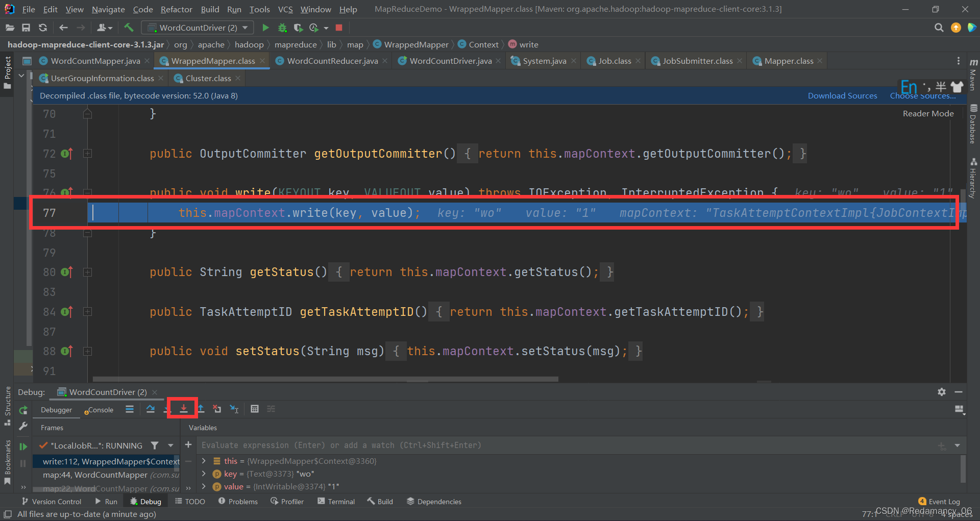Stop the process with red square icon
The height and width of the screenshot is (521, 980).
(x=339, y=28)
